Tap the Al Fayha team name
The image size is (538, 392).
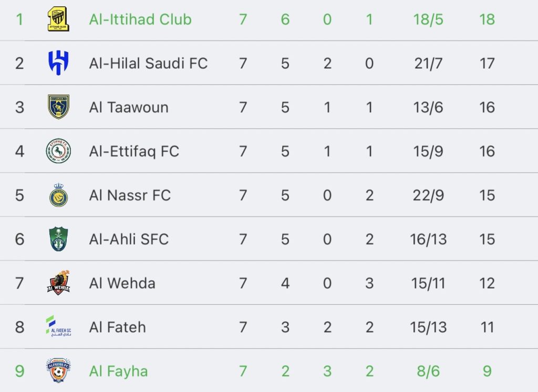click(x=118, y=372)
